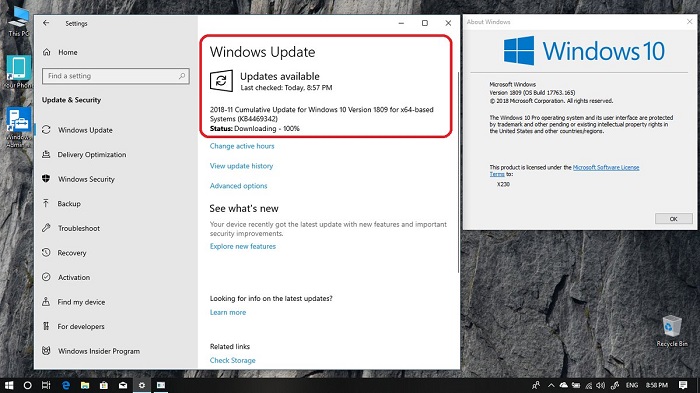Viewport: 700px width, 393px height.
Task: Open the Windows Start menu
Action: point(9,385)
